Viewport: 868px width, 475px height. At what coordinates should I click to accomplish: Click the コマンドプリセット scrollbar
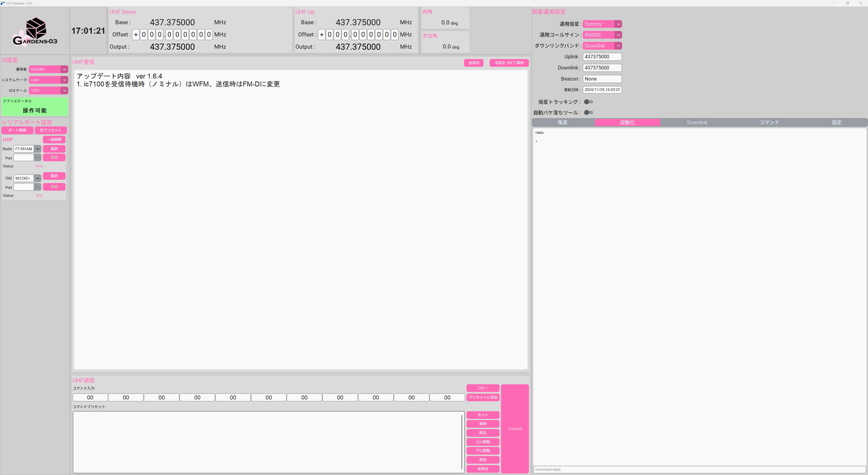point(462,442)
